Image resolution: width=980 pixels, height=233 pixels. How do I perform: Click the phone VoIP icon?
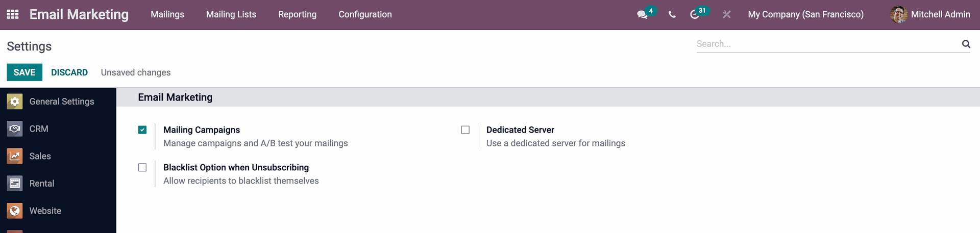(x=672, y=14)
